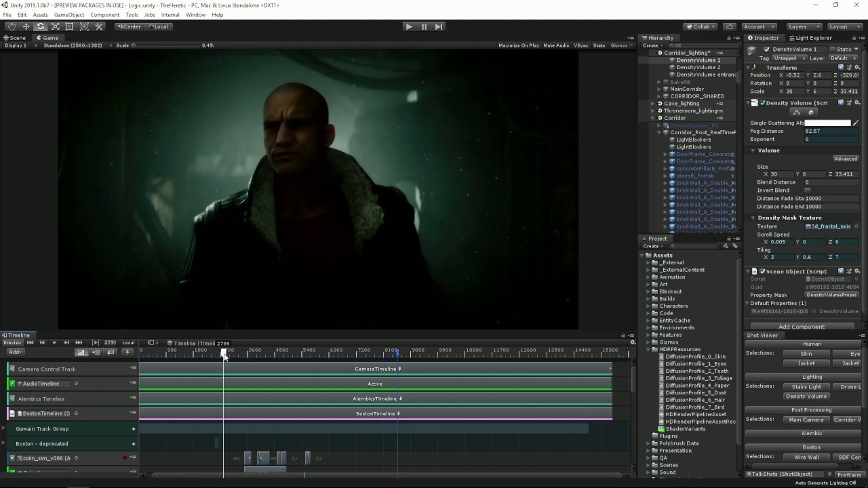The image size is (868, 488).
Task: Open Density Volume help reference icon
Action: tap(841, 103)
